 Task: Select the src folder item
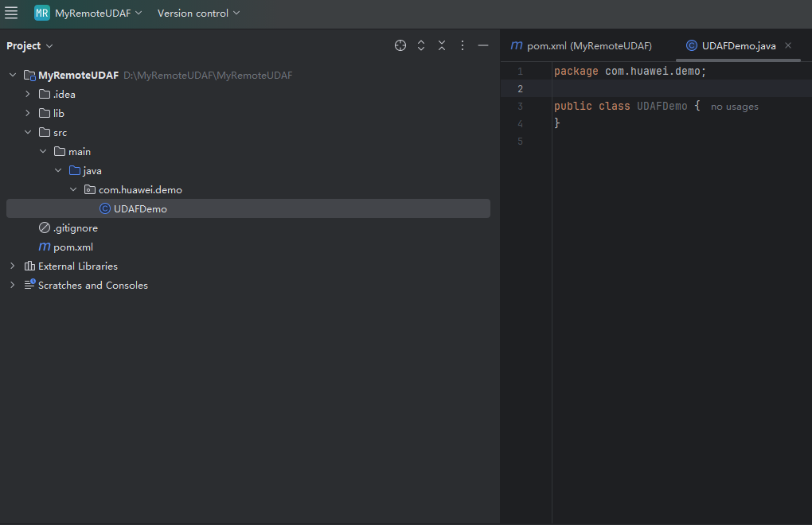click(x=60, y=132)
